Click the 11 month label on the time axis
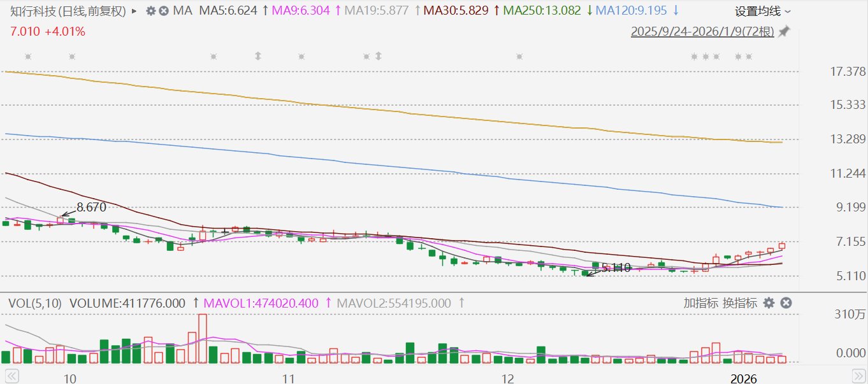 289,379
